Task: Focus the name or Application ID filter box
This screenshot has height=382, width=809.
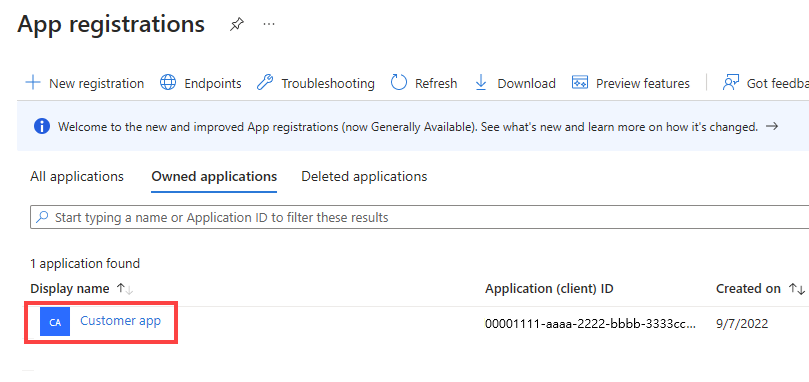Action: (x=419, y=217)
